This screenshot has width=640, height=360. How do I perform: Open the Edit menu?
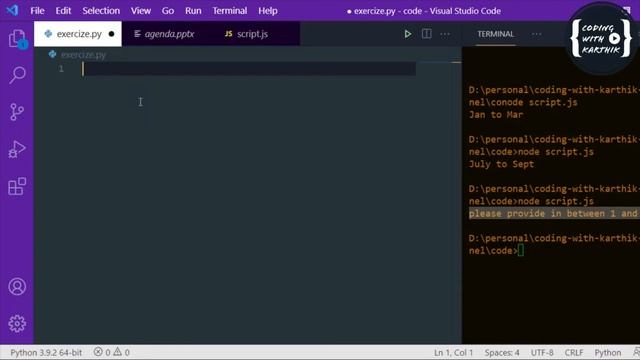click(x=63, y=11)
